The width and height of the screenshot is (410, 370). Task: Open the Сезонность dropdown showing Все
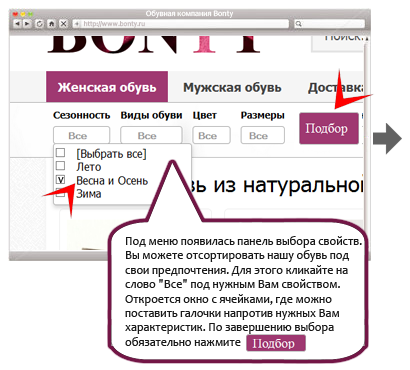click(81, 135)
